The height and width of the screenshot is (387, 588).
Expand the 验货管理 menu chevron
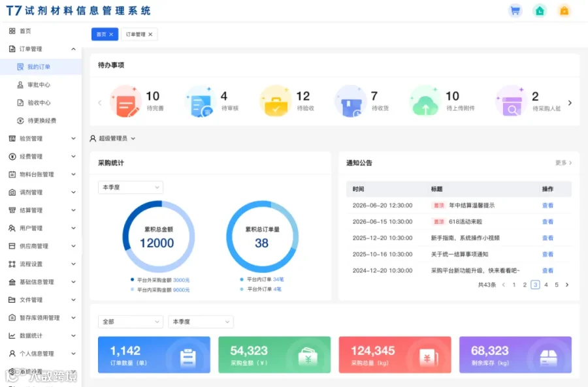pos(73,138)
